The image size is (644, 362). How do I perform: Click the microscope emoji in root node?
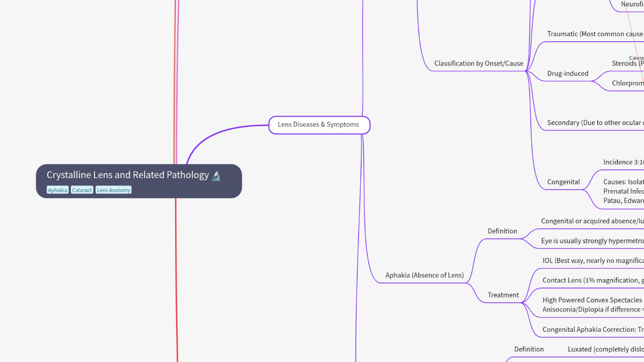click(216, 175)
